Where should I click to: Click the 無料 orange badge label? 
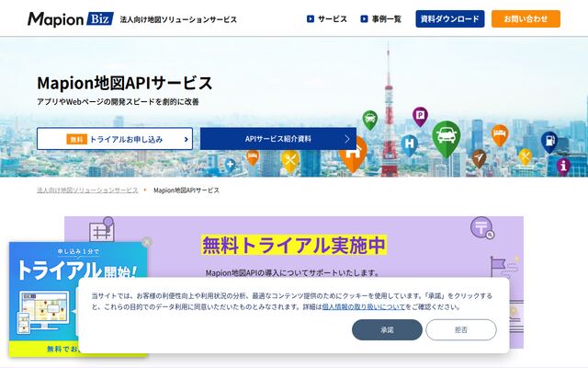click(76, 139)
